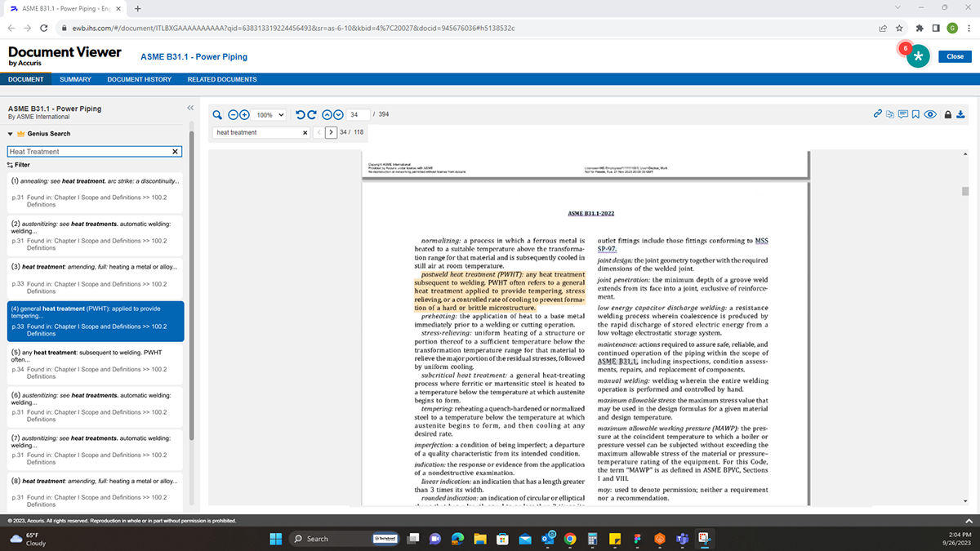This screenshot has height=551, width=980.
Task: Add a bookmark with bookmark icon
Action: [x=915, y=114]
